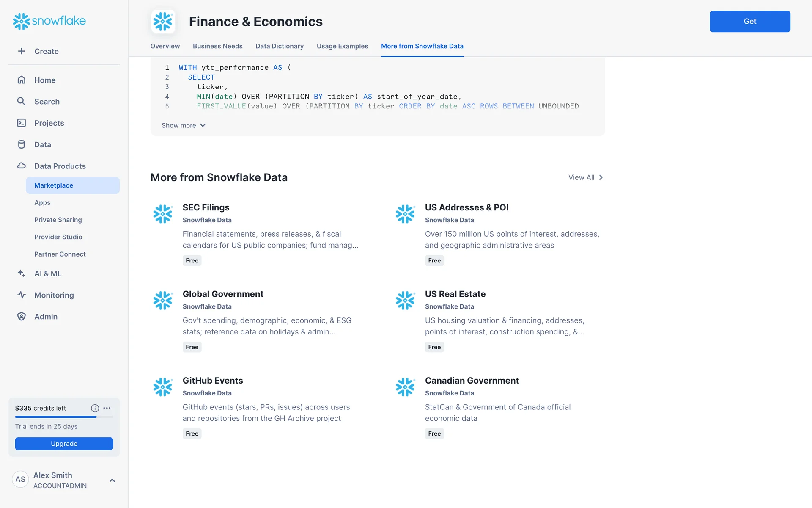The image size is (812, 508).
Task: Expand code with Show more
Action: pyautogui.click(x=184, y=125)
